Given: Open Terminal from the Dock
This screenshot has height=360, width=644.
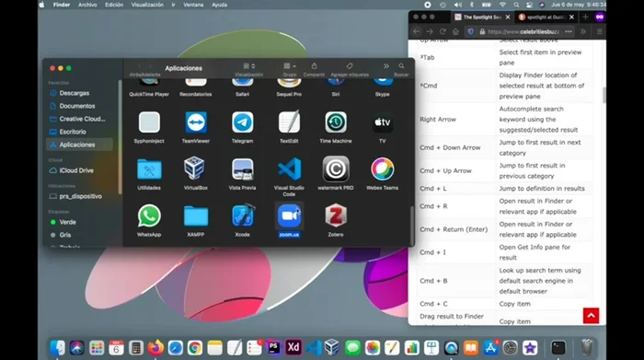Looking at the screenshot, I should 558,348.
